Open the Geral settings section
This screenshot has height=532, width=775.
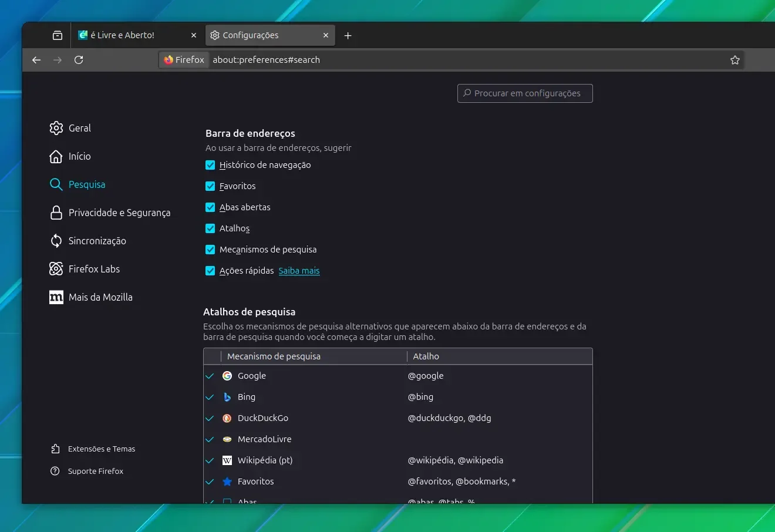click(80, 128)
